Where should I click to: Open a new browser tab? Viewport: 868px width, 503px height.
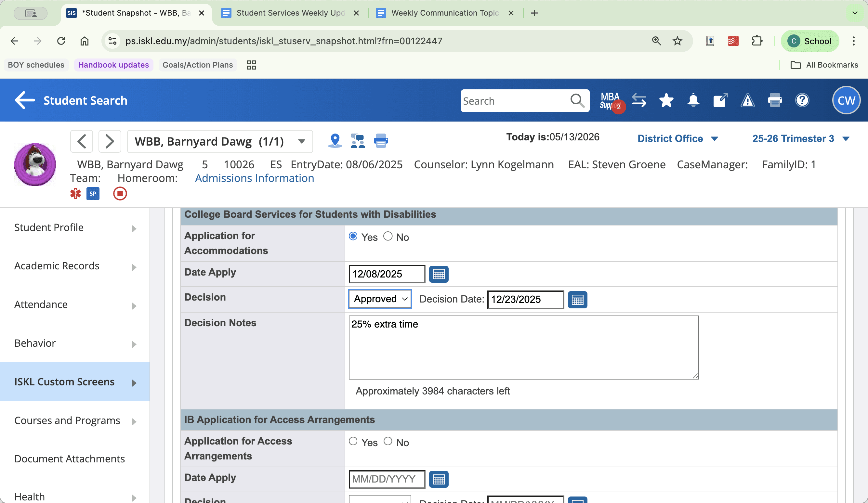(534, 13)
